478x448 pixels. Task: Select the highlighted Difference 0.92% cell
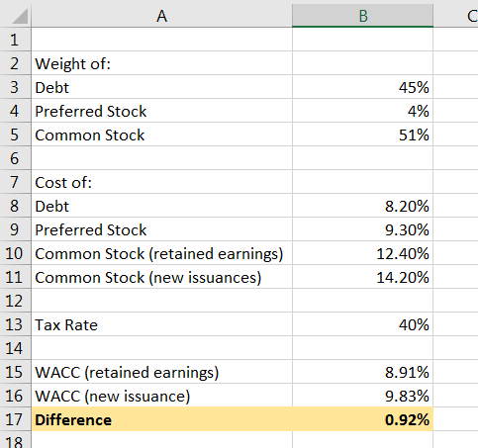pyautogui.click(x=362, y=419)
